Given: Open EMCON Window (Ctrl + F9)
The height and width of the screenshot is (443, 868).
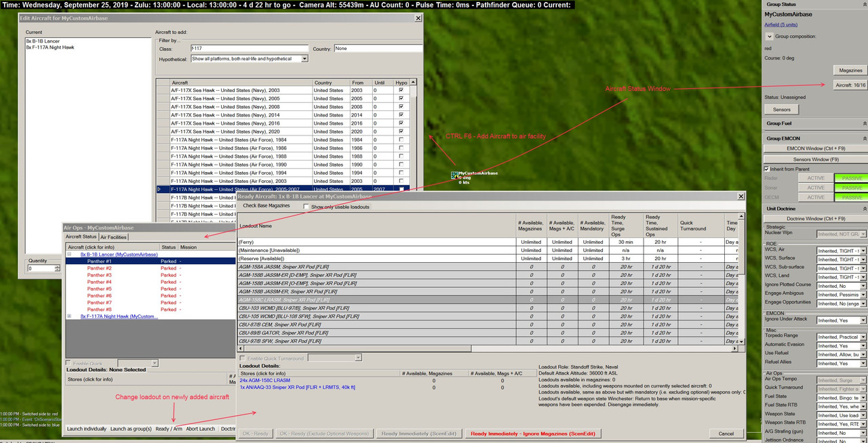Looking at the screenshot, I should pyautogui.click(x=816, y=148).
